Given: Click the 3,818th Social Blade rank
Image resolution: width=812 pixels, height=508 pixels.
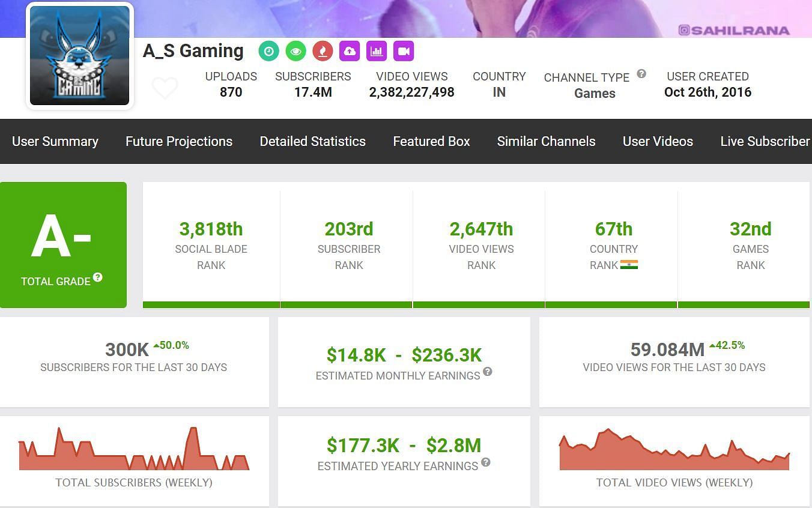Looking at the screenshot, I should (211, 229).
